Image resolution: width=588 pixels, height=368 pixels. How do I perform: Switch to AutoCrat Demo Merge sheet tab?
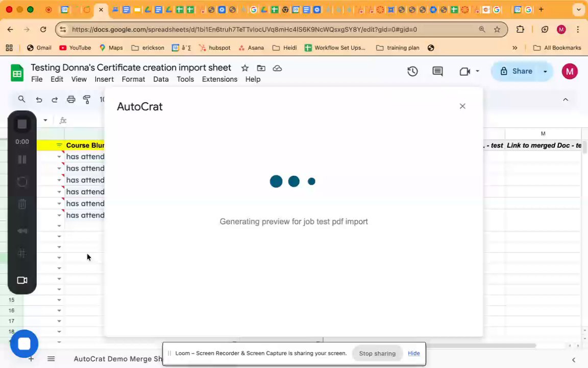[x=118, y=359]
